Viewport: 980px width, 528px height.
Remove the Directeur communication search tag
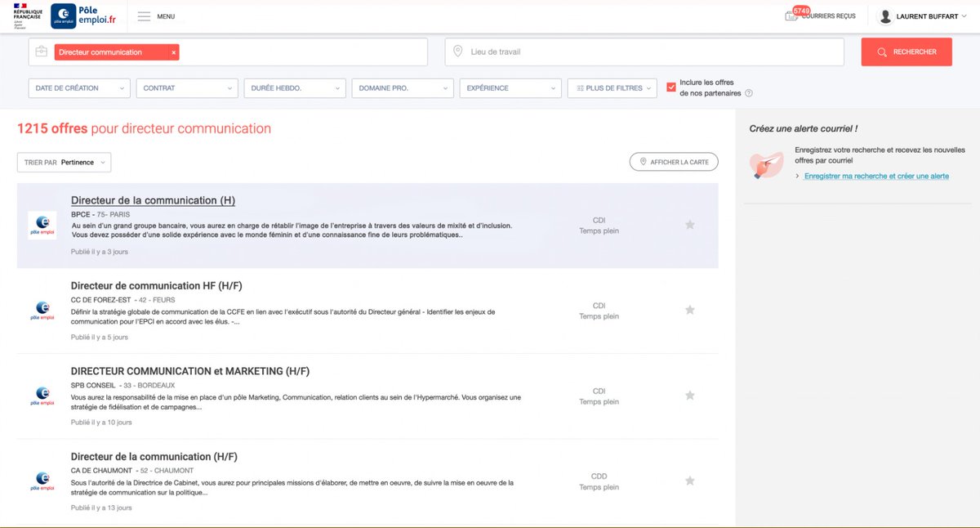(173, 52)
